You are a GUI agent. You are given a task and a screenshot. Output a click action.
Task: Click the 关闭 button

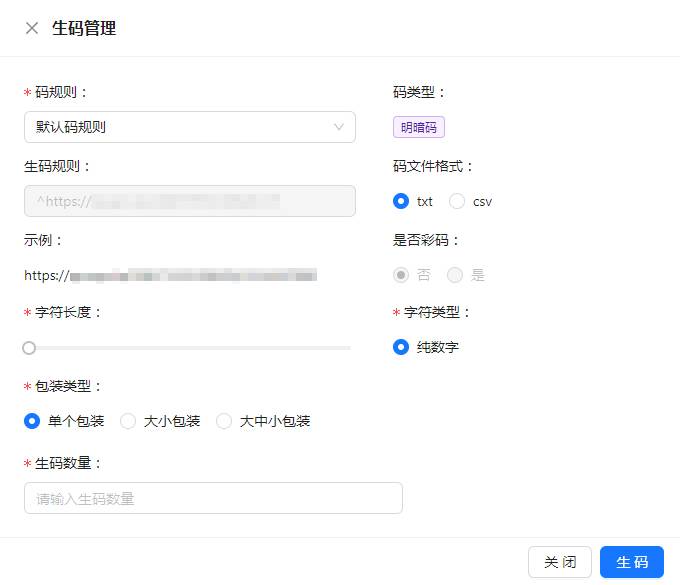tap(560, 562)
